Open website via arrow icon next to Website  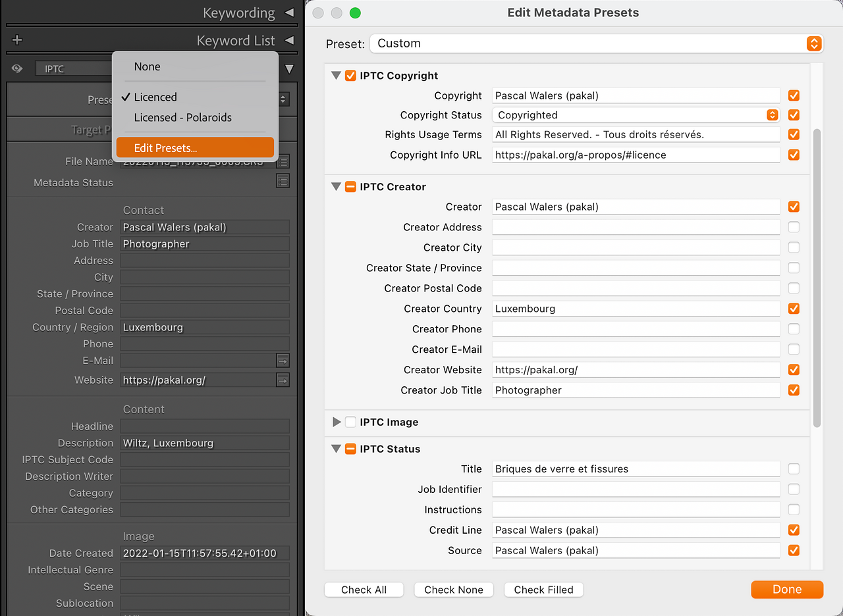pyautogui.click(x=283, y=380)
